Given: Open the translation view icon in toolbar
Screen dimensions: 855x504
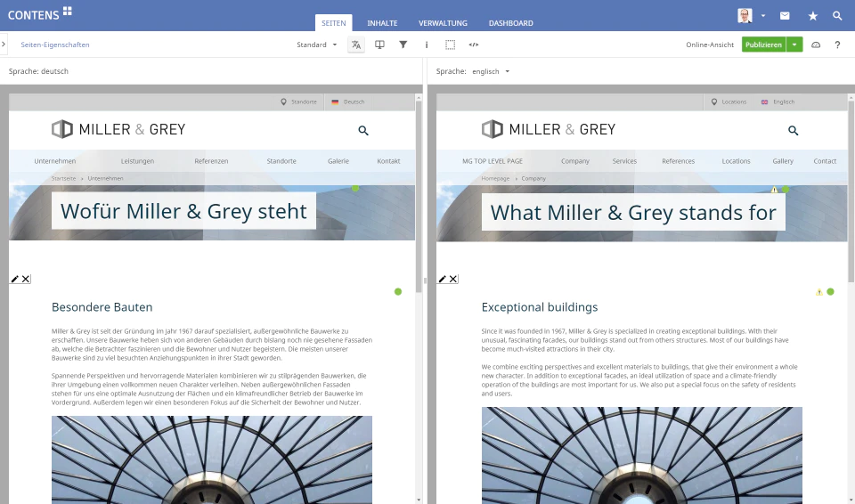Looking at the screenshot, I should pyautogui.click(x=356, y=45).
